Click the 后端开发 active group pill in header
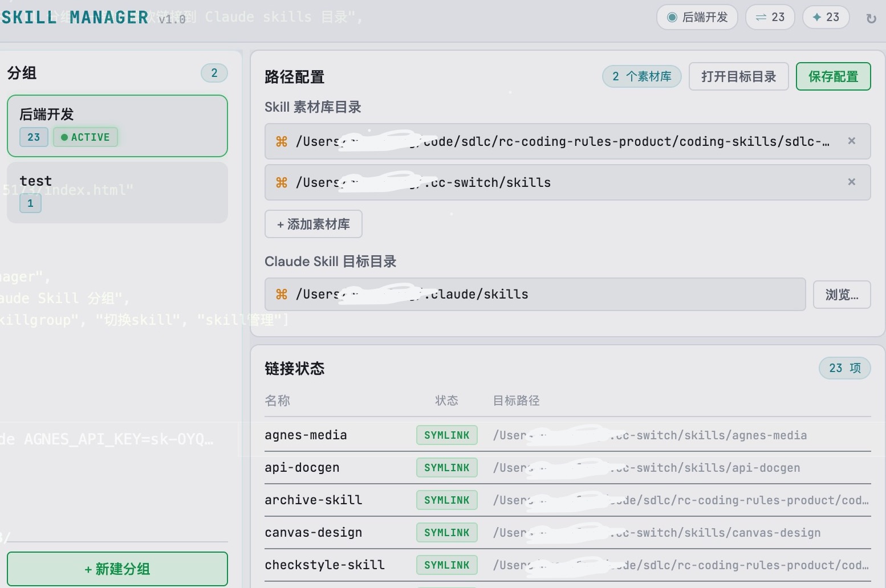886x588 pixels. point(697,17)
